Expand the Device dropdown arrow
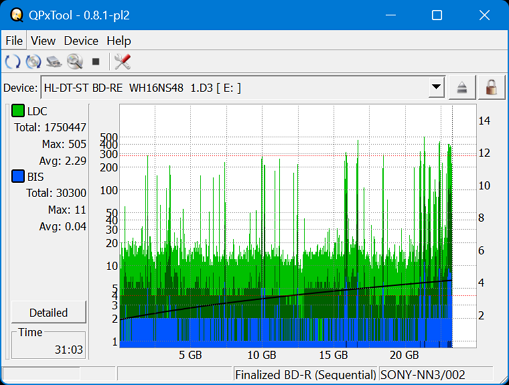Viewport: 509px width, 385px height. pyautogui.click(x=436, y=87)
